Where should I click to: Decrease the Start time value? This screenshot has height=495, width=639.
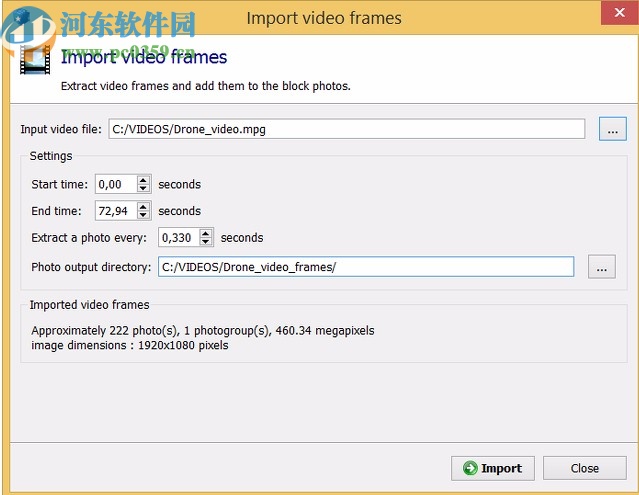pyautogui.click(x=143, y=189)
